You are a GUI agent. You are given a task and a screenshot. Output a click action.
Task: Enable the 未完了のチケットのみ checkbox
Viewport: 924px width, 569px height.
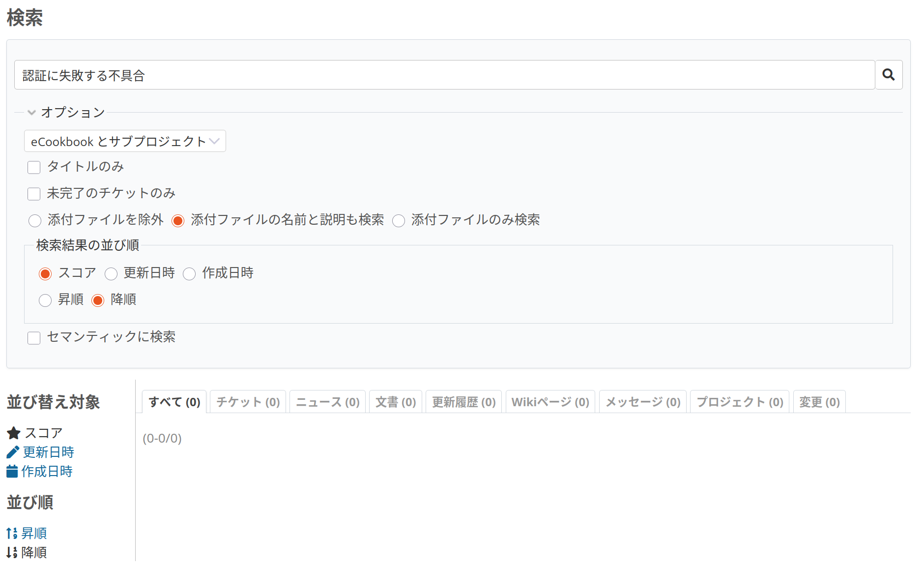point(34,194)
